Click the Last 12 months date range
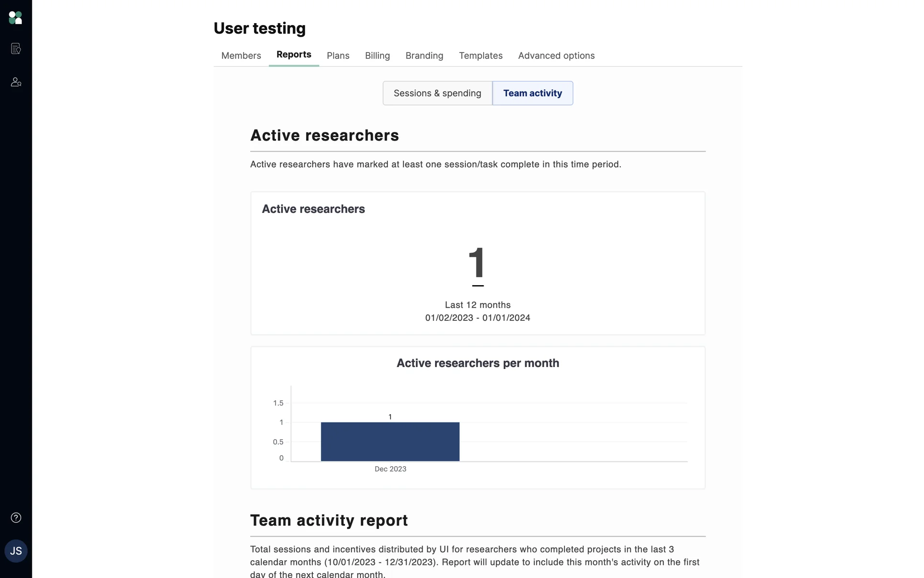This screenshot has height=578, width=924. [477, 311]
